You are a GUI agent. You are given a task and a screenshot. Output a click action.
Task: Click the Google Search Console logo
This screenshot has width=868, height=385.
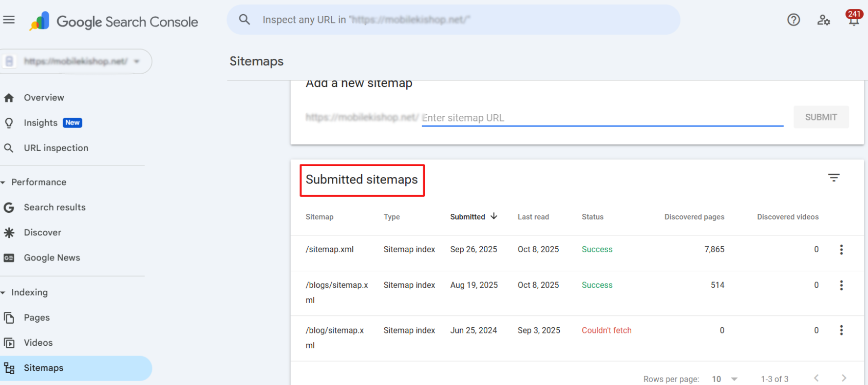(x=114, y=22)
